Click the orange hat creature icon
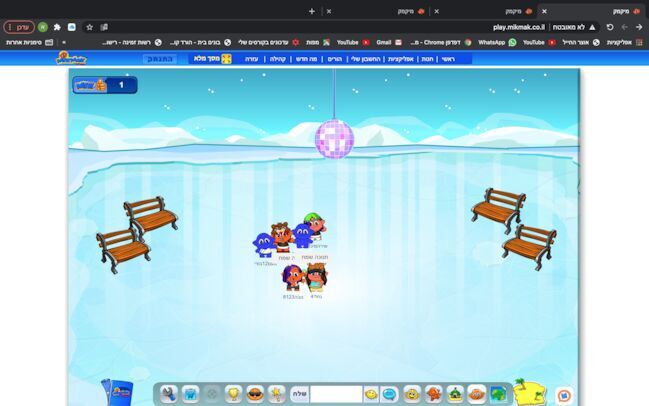Viewport: 649px width, 406px height. click(x=476, y=394)
